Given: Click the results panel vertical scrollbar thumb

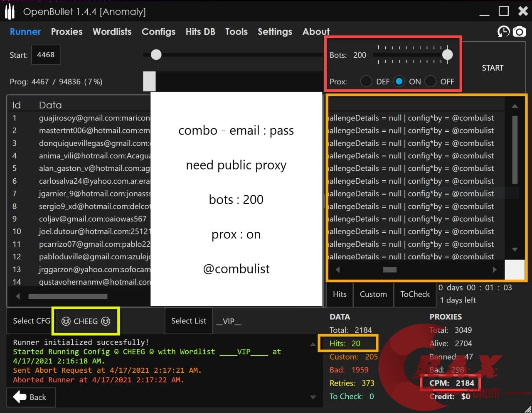Looking at the screenshot, I should (515, 150).
